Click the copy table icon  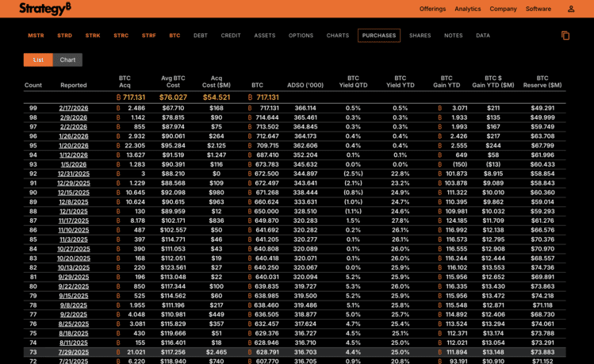pyautogui.click(x=565, y=36)
